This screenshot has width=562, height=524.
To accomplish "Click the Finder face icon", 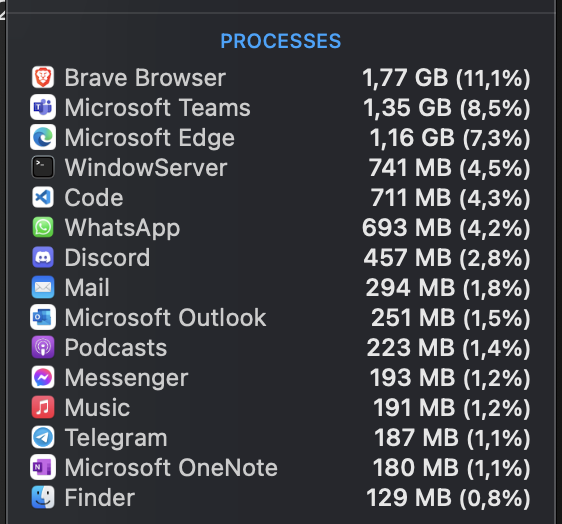I will tap(43, 497).
